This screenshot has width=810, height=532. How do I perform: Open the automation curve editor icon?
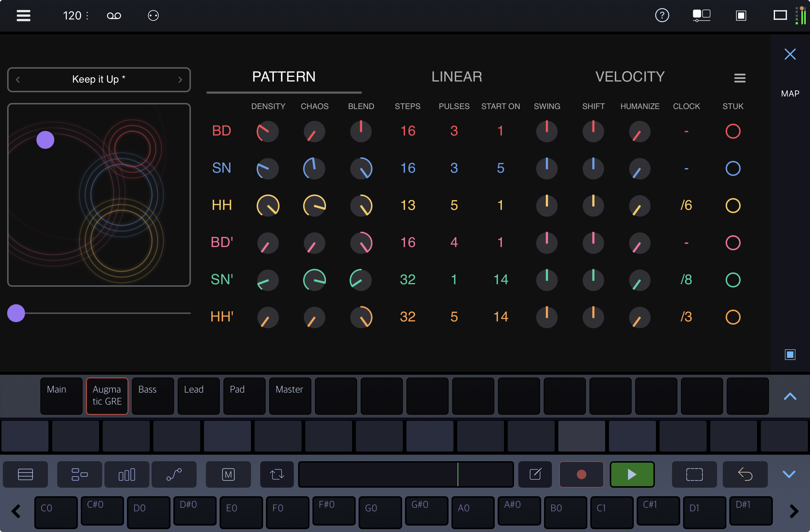(x=174, y=474)
